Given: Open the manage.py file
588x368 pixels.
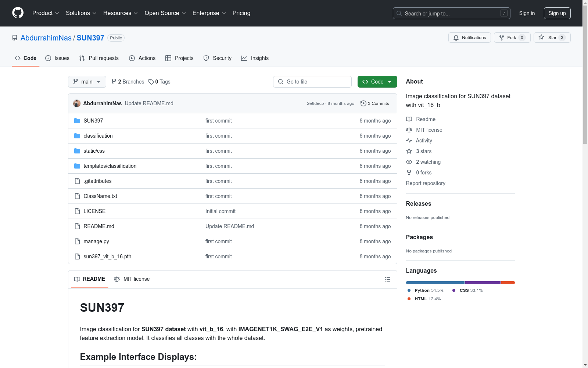Looking at the screenshot, I should pyautogui.click(x=96, y=241).
